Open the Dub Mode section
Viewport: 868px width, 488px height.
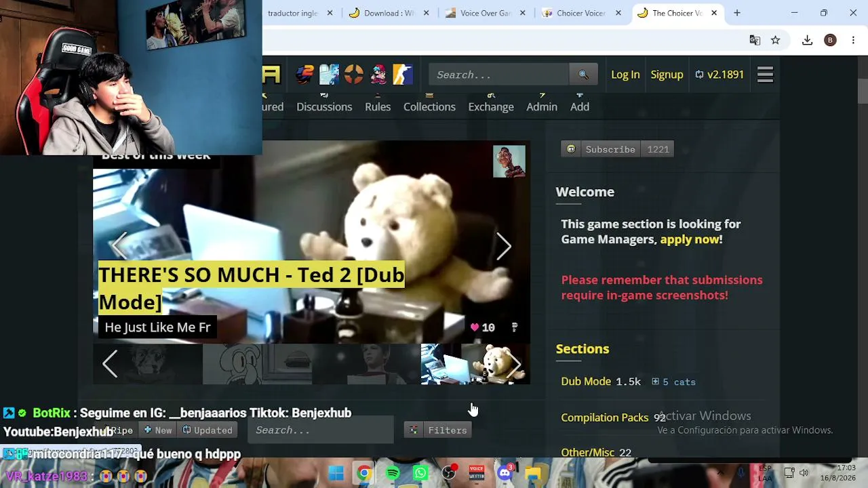pos(586,382)
